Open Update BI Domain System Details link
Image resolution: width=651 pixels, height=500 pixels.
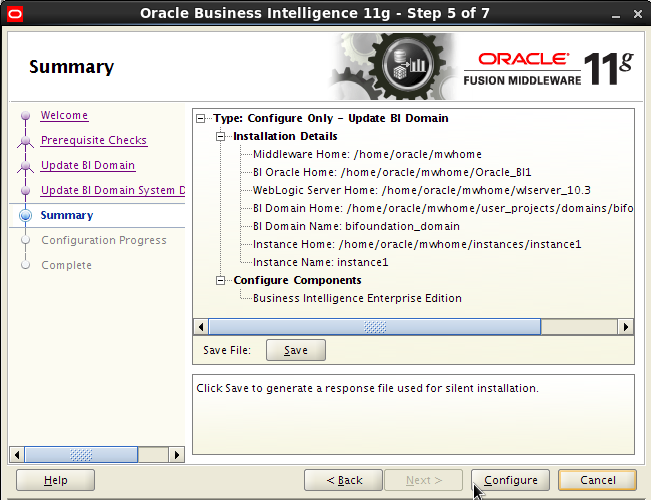click(x=113, y=190)
